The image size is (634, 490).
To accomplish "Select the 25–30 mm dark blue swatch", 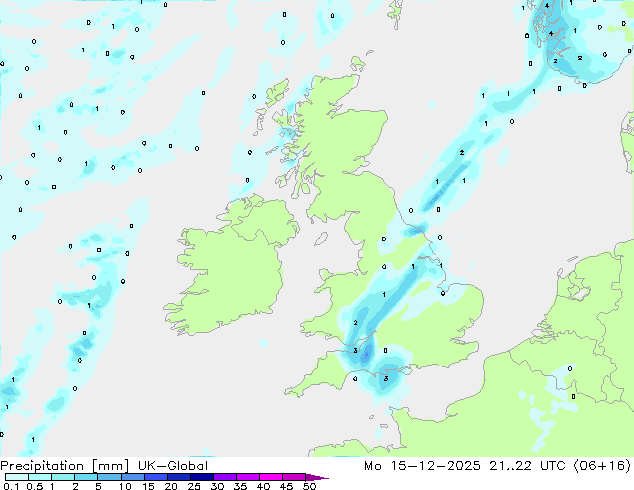I will [201, 477].
